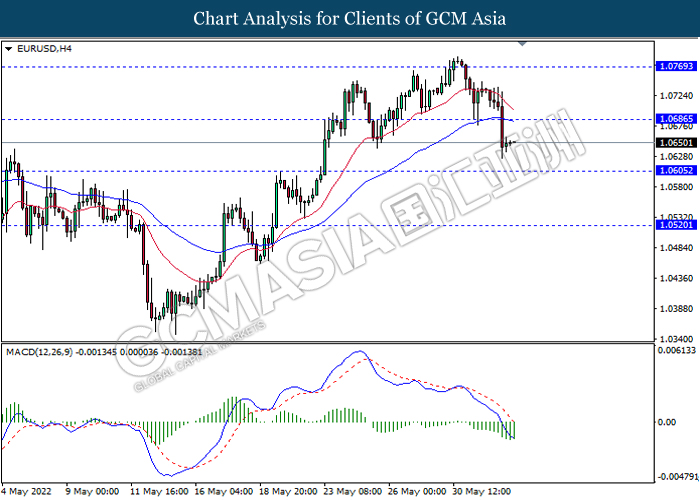
Task: Select the 23 May 08:00 time label
Action: [x=353, y=492]
